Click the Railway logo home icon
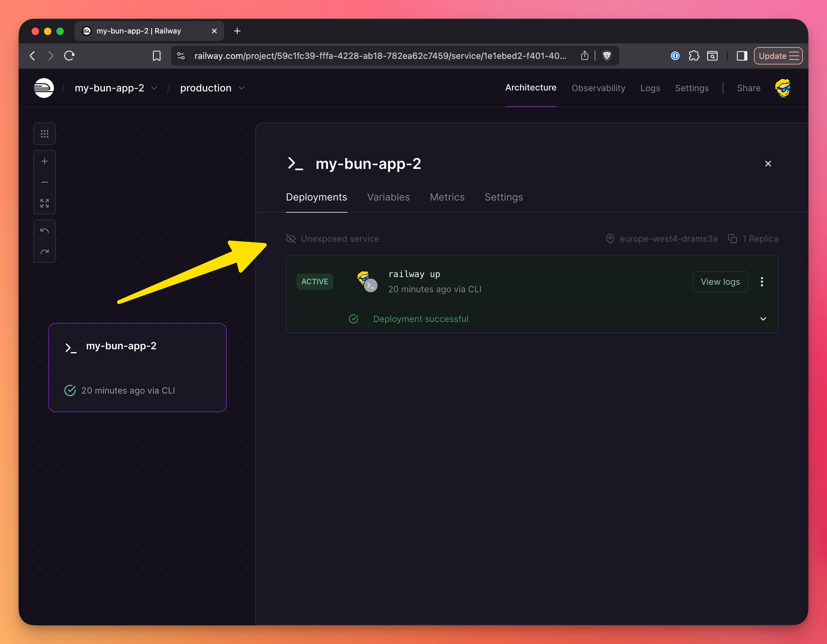Image resolution: width=827 pixels, height=644 pixels. coord(44,88)
